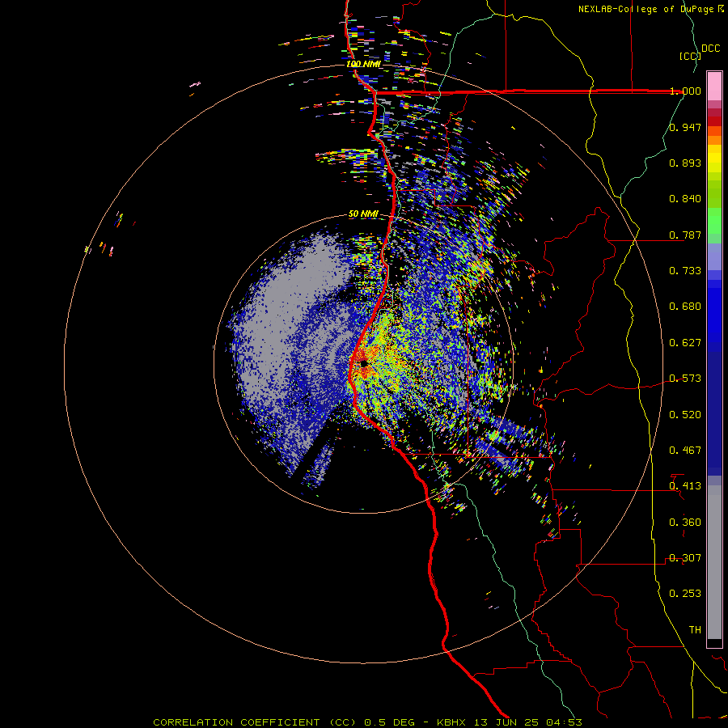Click the 0.840 scale value
The image size is (728, 728).
pyautogui.click(x=685, y=199)
